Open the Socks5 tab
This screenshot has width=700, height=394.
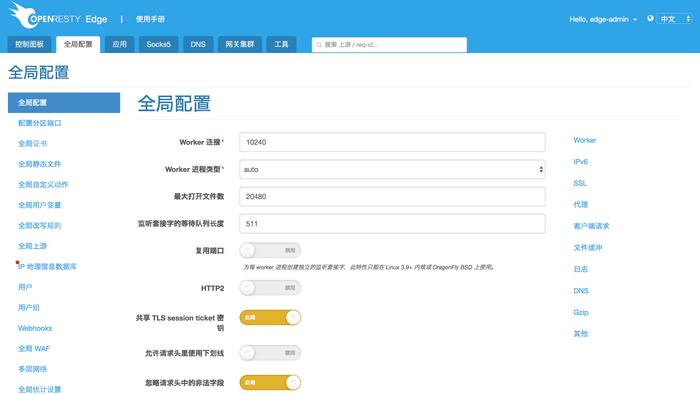pyautogui.click(x=158, y=44)
